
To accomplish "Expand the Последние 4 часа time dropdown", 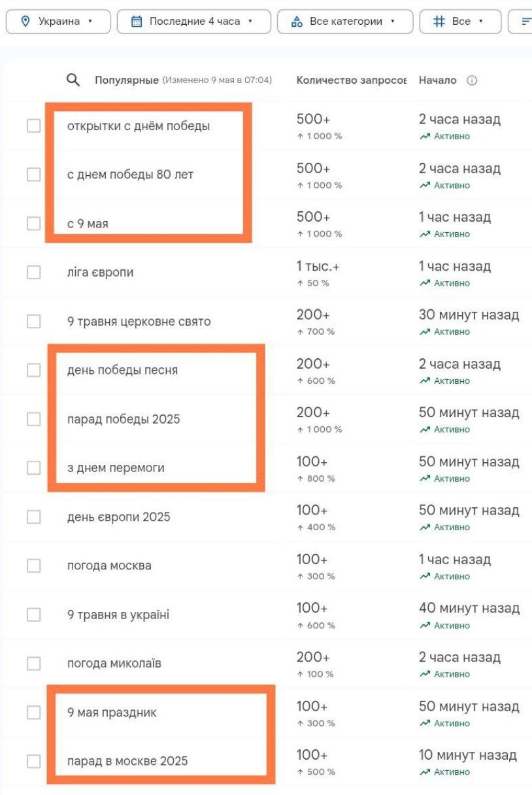I will 193,21.
